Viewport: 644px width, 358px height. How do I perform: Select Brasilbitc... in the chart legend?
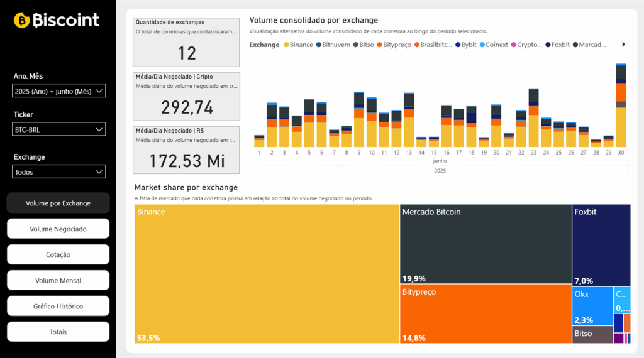(x=433, y=45)
